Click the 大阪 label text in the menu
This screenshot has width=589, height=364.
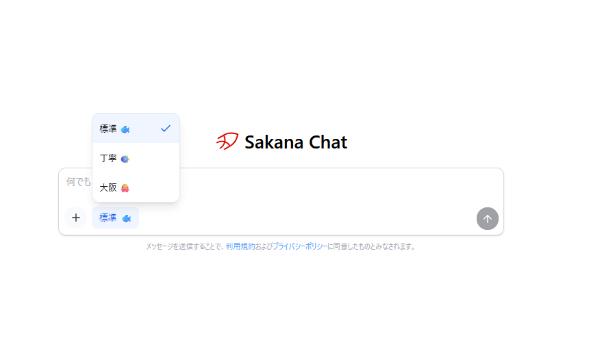[x=108, y=188]
